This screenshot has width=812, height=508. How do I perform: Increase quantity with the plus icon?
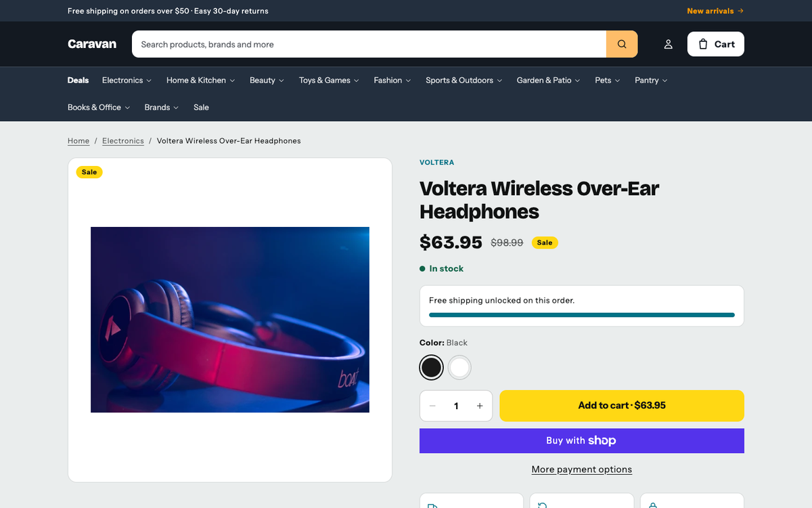click(x=480, y=406)
